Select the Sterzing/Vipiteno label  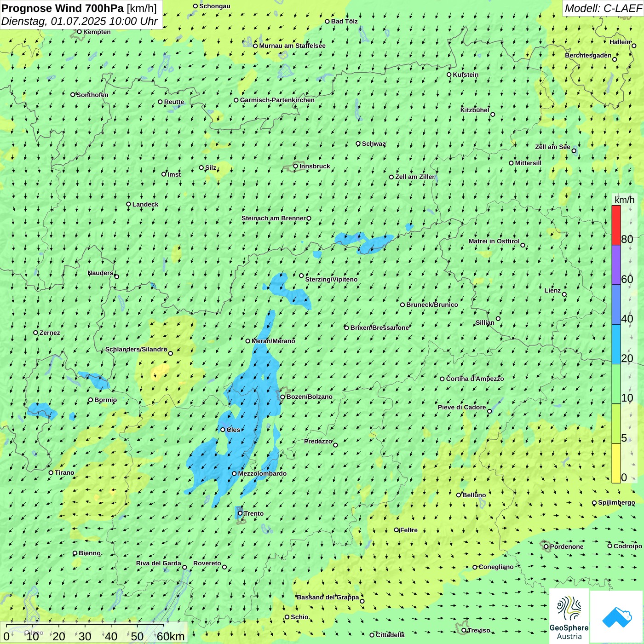pos(331,279)
